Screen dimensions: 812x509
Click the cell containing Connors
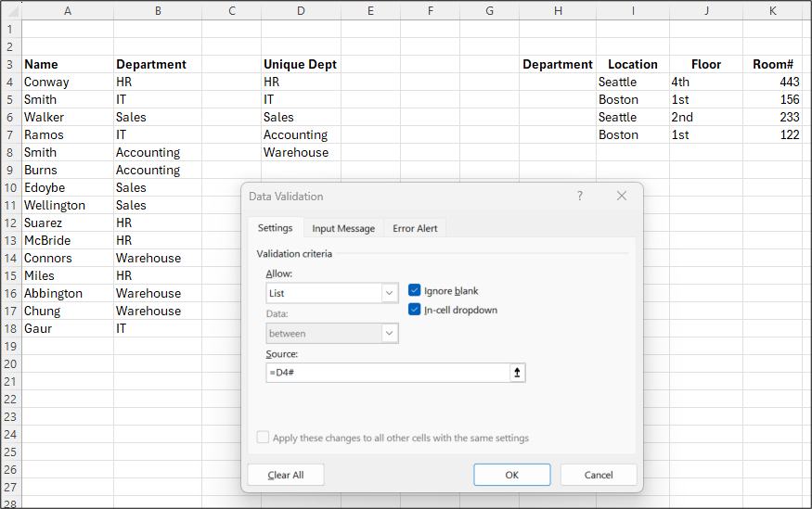(68, 258)
